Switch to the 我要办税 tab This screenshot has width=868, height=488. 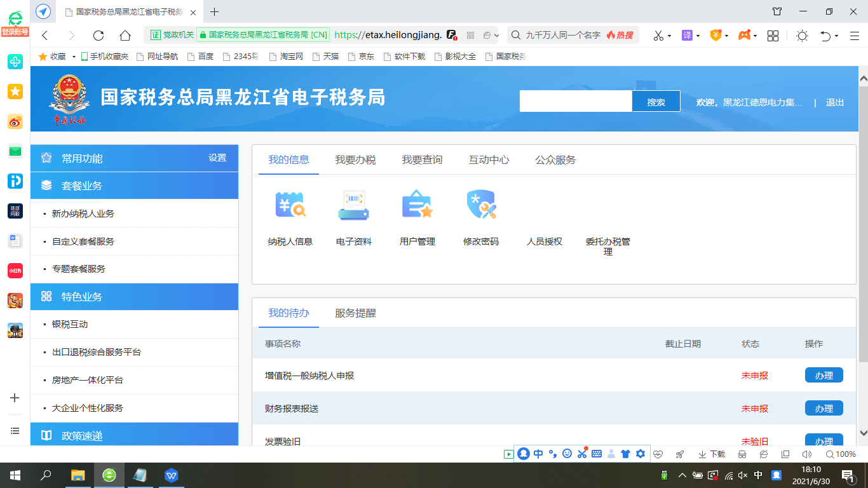point(355,159)
